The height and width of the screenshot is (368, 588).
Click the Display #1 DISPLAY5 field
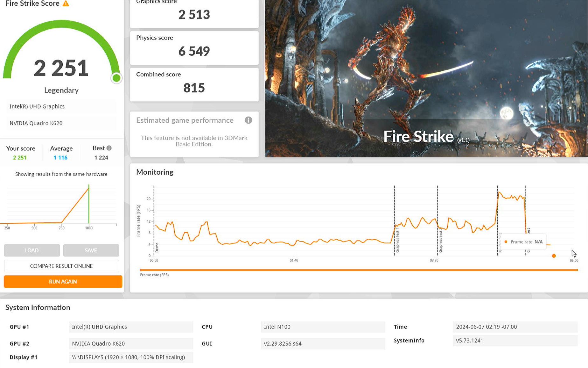131,357
